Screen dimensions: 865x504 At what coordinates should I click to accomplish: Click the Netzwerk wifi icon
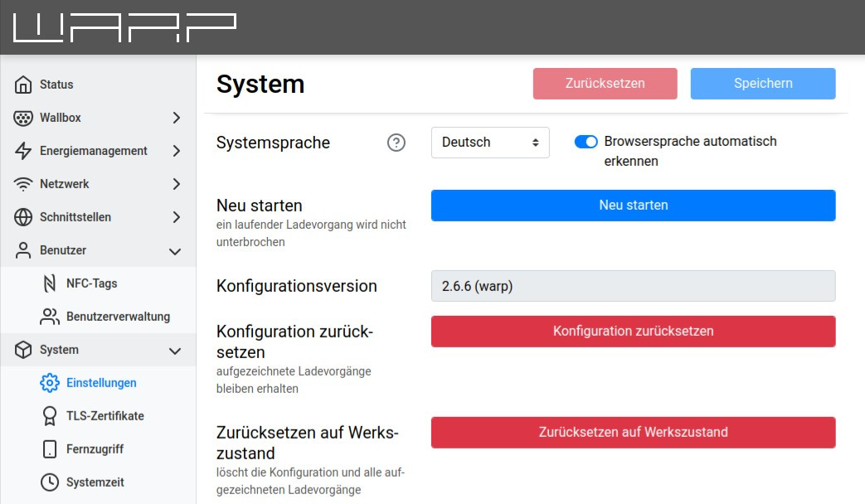point(23,184)
